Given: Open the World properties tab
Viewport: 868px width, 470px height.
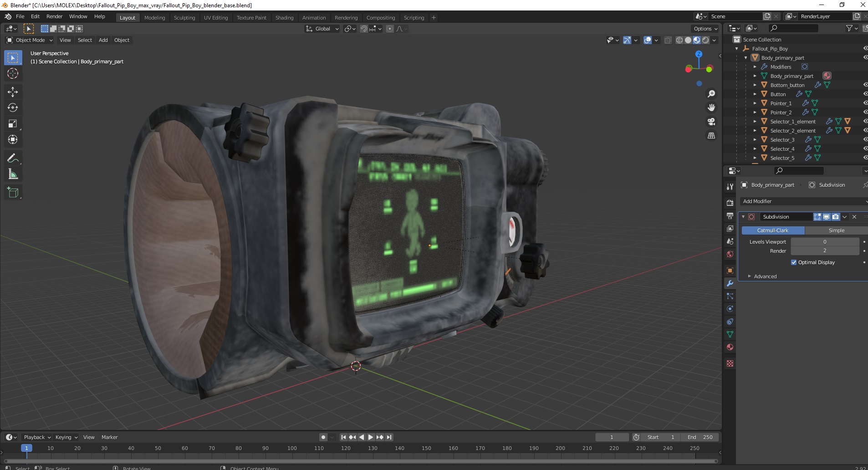Looking at the screenshot, I should [x=730, y=254].
